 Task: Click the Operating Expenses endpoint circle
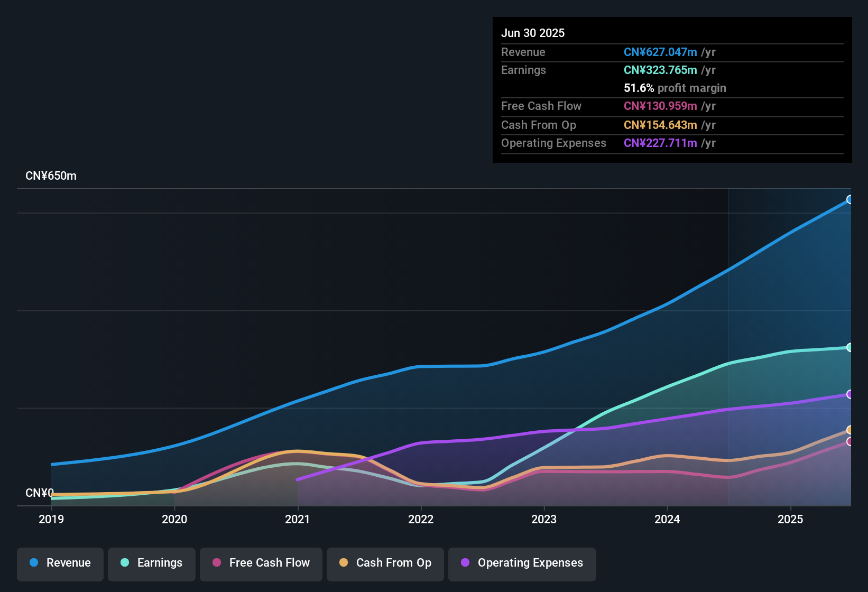pyautogui.click(x=850, y=394)
